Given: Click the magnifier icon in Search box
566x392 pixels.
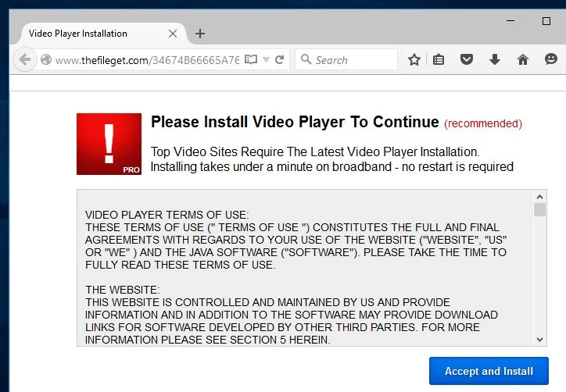Looking at the screenshot, I should 306,59.
